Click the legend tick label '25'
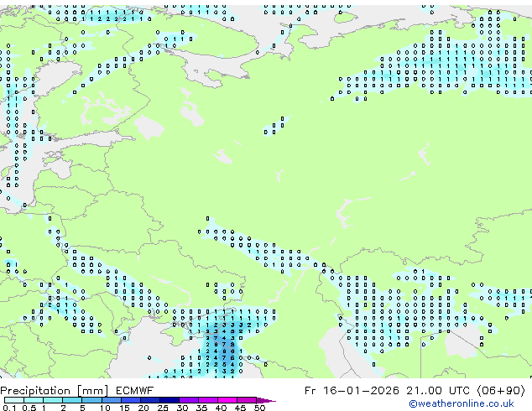532x411 pixels. coord(163,408)
